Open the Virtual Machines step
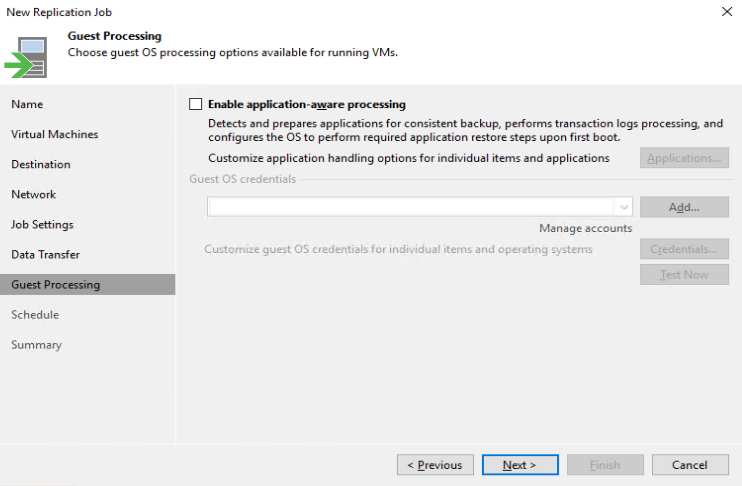This screenshot has width=742, height=486. pos(54,134)
